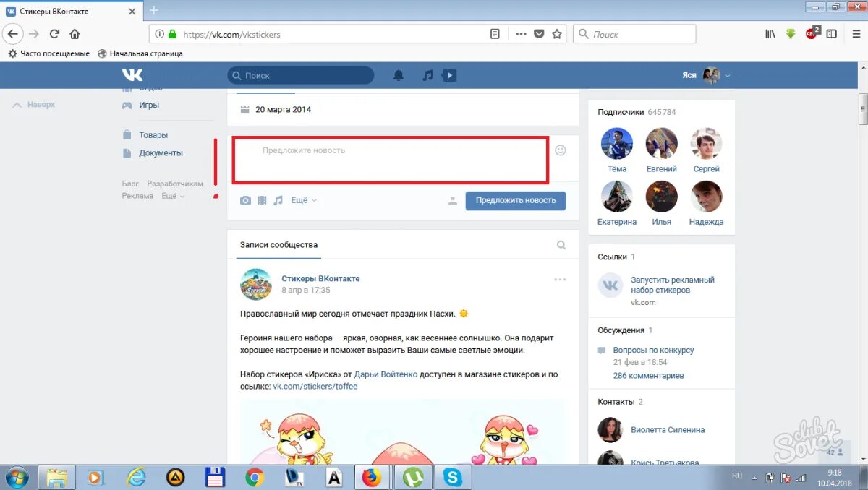Select the Записи сообщества tab
The image size is (868, 490).
[x=278, y=245]
